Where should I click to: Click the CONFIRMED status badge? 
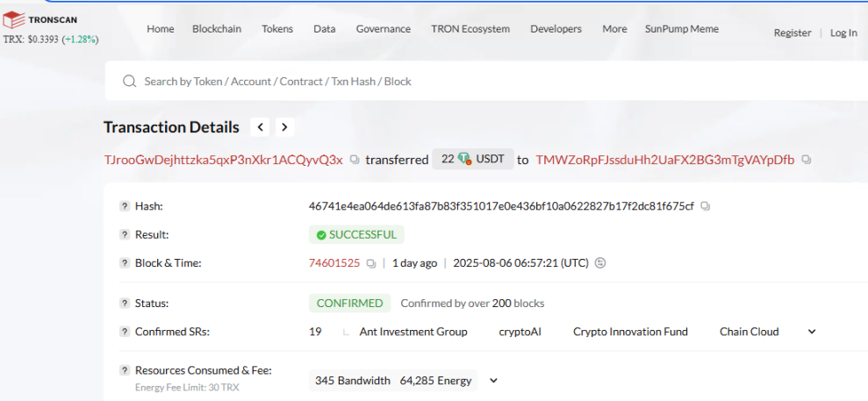click(350, 303)
